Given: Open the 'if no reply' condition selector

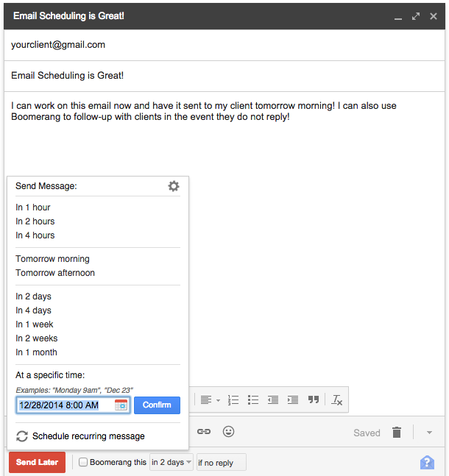Looking at the screenshot, I should [x=222, y=462].
